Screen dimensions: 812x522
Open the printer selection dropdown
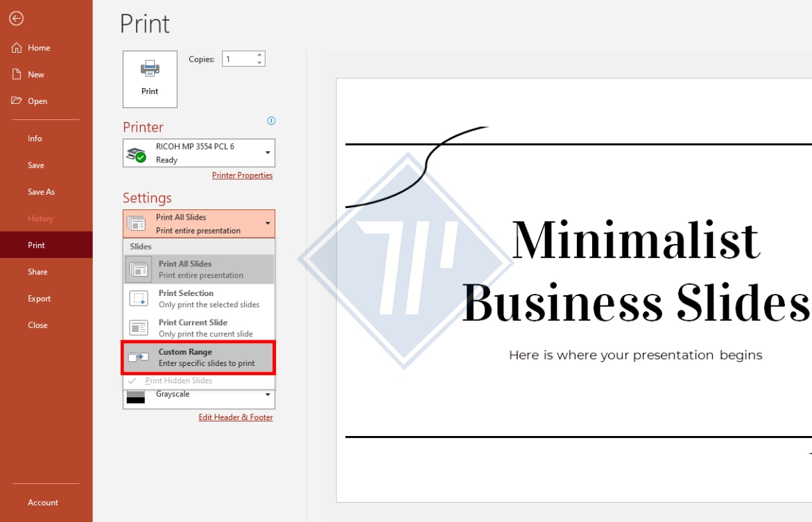[x=266, y=153]
